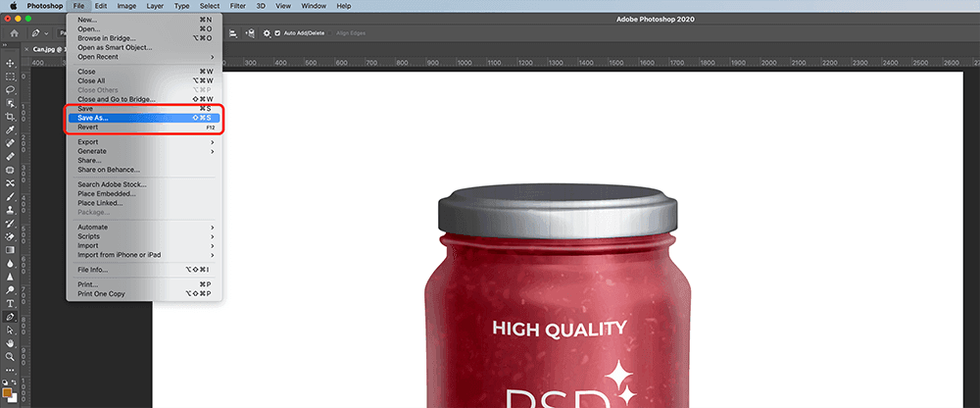Expand the collapsed toolbar double-arrow
Screen dimensions: 980x408
3,45
